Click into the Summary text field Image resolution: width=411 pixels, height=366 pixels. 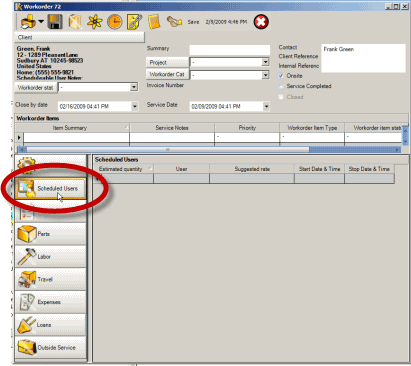click(x=230, y=50)
